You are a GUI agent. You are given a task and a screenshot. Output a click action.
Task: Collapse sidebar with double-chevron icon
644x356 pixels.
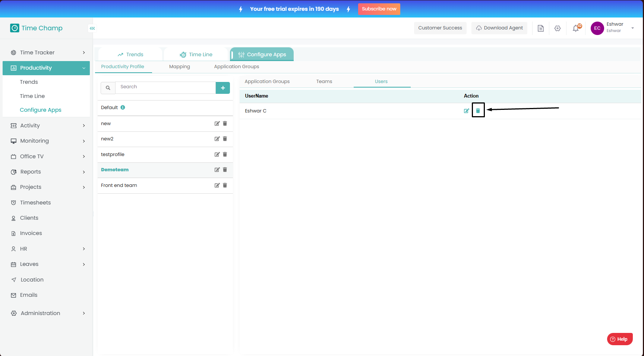[92, 28]
